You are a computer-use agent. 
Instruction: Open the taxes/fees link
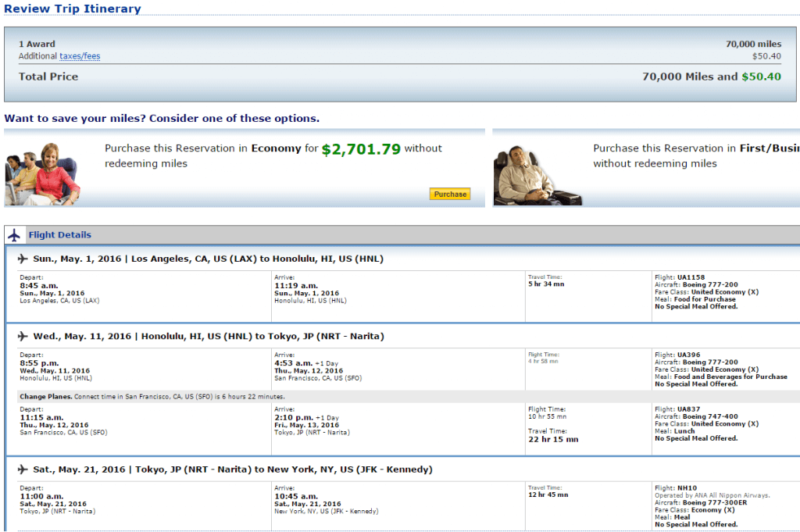click(80, 56)
